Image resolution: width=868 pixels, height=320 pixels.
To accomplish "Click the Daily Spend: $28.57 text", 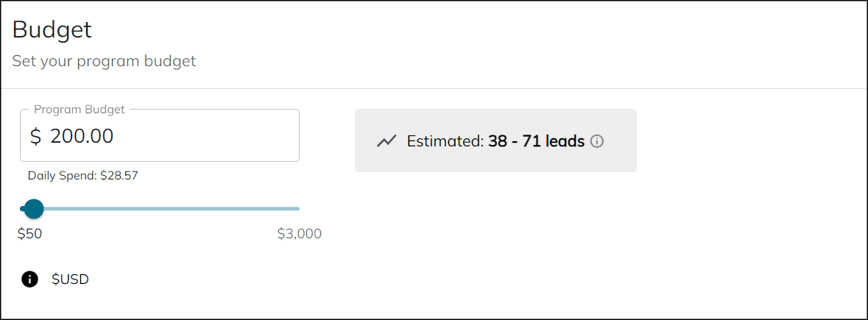I will coord(83,177).
